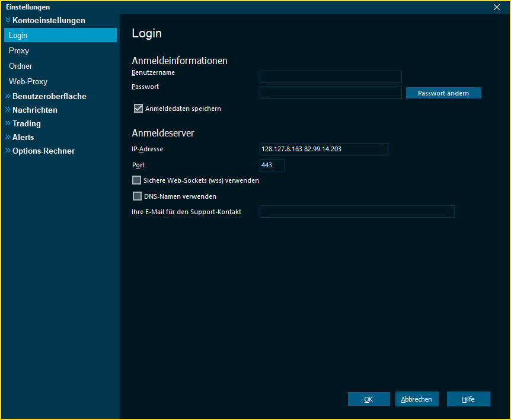Enable DNS-Namen verwenden
The height and width of the screenshot is (420, 511).
tap(136, 196)
